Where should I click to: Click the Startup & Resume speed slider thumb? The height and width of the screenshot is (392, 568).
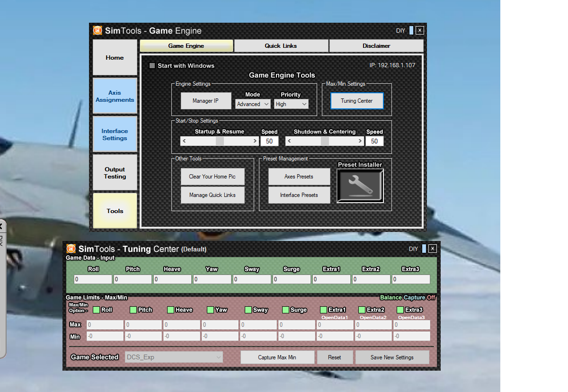pos(220,141)
